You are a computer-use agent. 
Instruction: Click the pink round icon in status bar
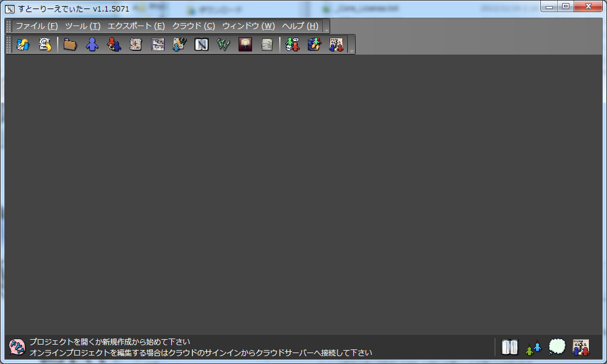(x=17, y=347)
